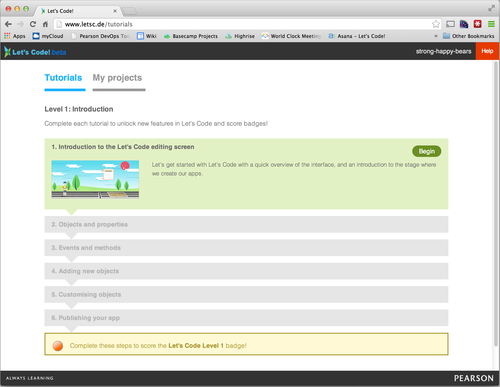Expand the Objects and properties tutorial
Screen dimensions: 500x387
coord(246,224)
